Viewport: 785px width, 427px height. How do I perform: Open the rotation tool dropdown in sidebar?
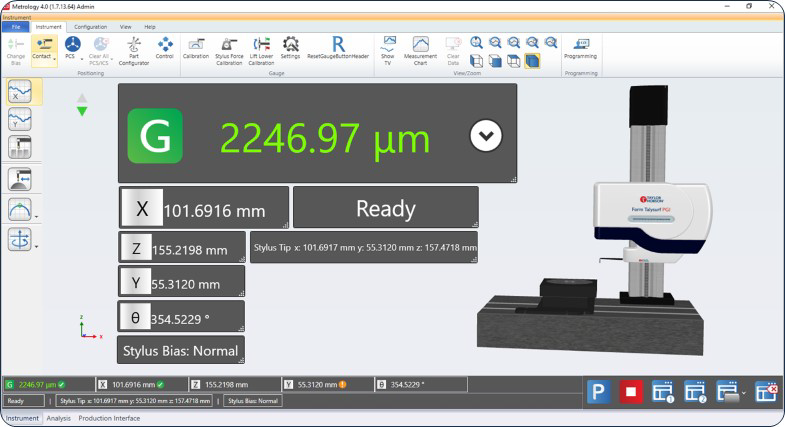coord(37,244)
